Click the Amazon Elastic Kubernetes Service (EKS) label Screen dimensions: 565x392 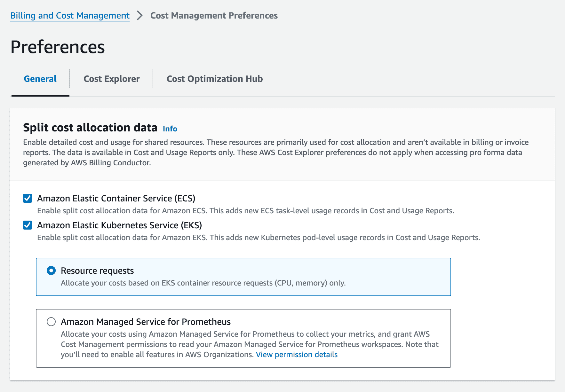click(120, 225)
